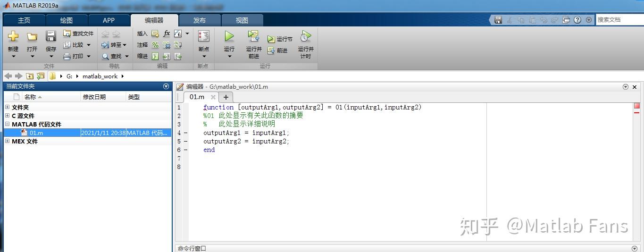The height and width of the screenshot is (252, 644).
Task: Add new editor tab with plus button
Action: (x=226, y=97)
